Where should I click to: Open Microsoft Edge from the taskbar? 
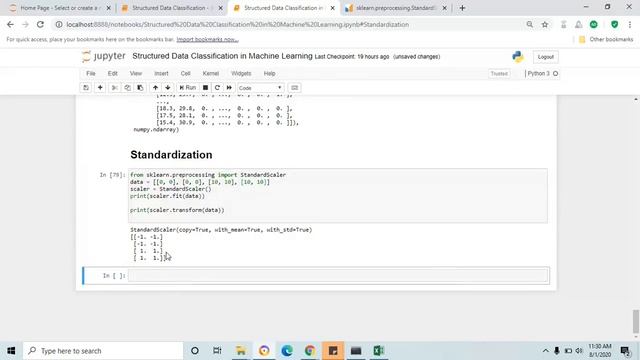point(287,351)
